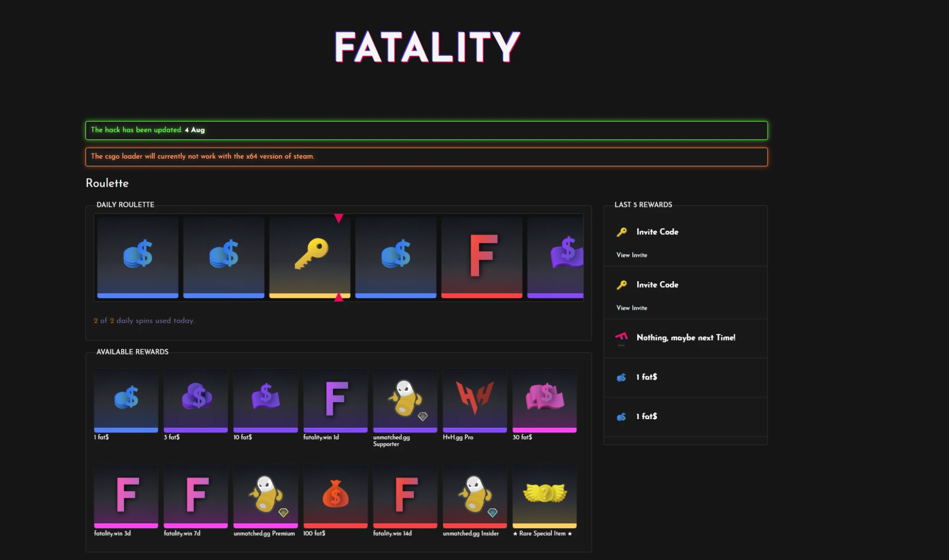Click the gold key card in the roulette strip

(310, 257)
